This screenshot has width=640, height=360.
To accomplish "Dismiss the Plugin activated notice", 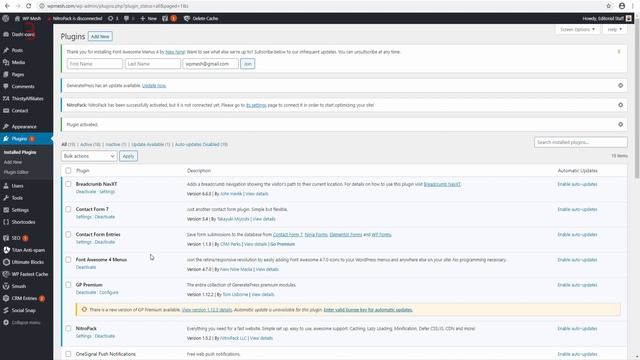I will tap(620, 124).
